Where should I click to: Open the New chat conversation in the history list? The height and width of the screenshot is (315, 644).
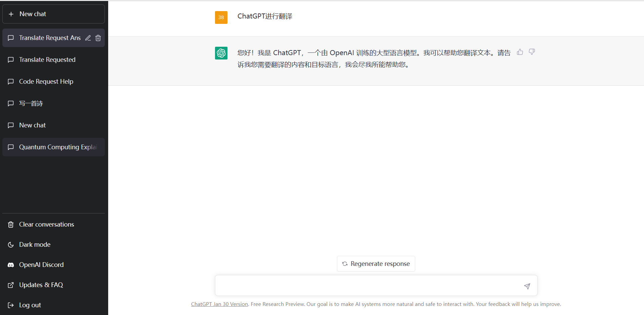[53, 125]
